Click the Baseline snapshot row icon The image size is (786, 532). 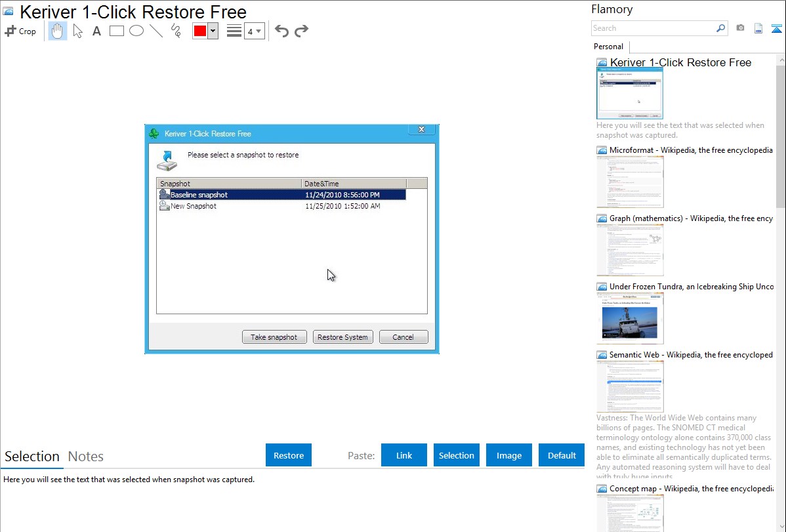pyautogui.click(x=165, y=195)
